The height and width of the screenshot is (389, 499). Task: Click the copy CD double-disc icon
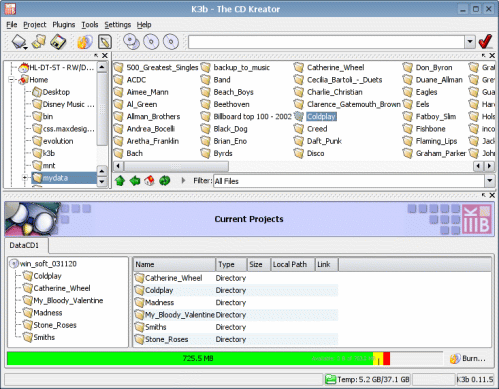tap(131, 42)
